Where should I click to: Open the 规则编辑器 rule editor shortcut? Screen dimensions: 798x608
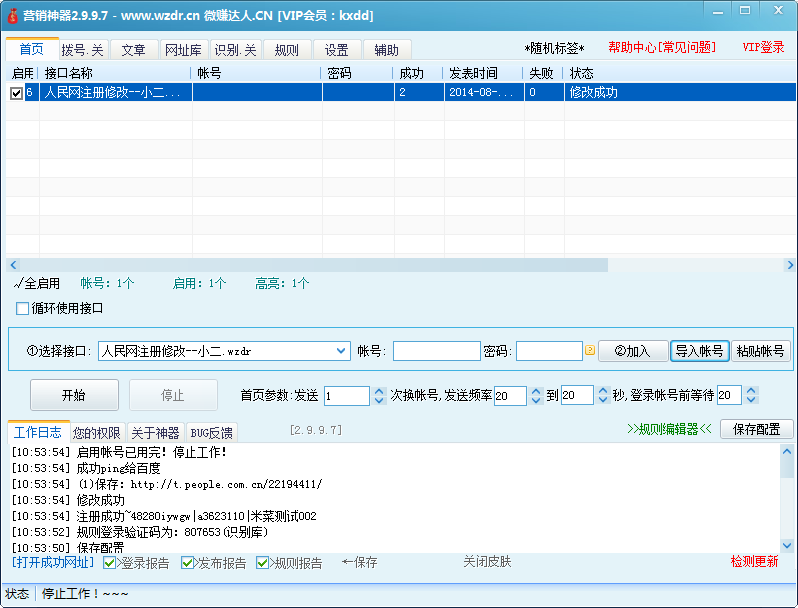669,429
